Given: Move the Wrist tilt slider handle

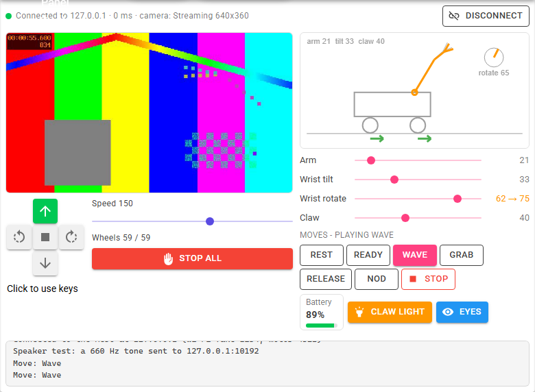Looking at the screenshot, I should point(394,180).
